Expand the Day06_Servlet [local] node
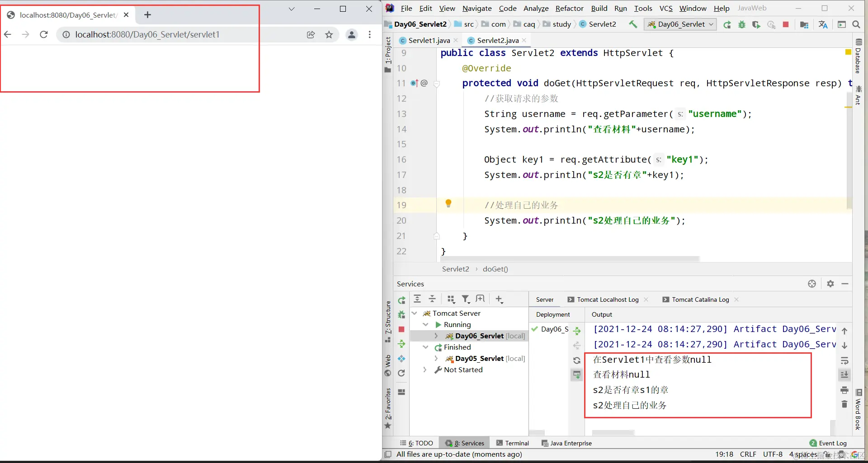Viewport: 868px width, 463px height. pos(436,336)
